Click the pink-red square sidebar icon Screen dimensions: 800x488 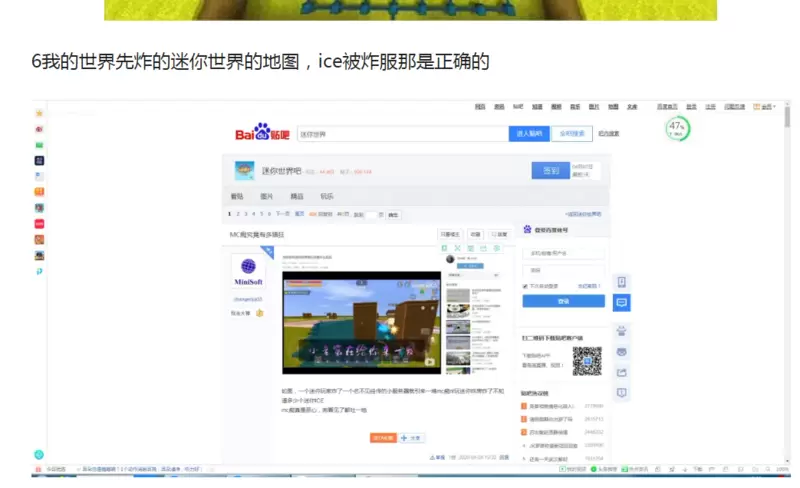[x=39, y=224]
